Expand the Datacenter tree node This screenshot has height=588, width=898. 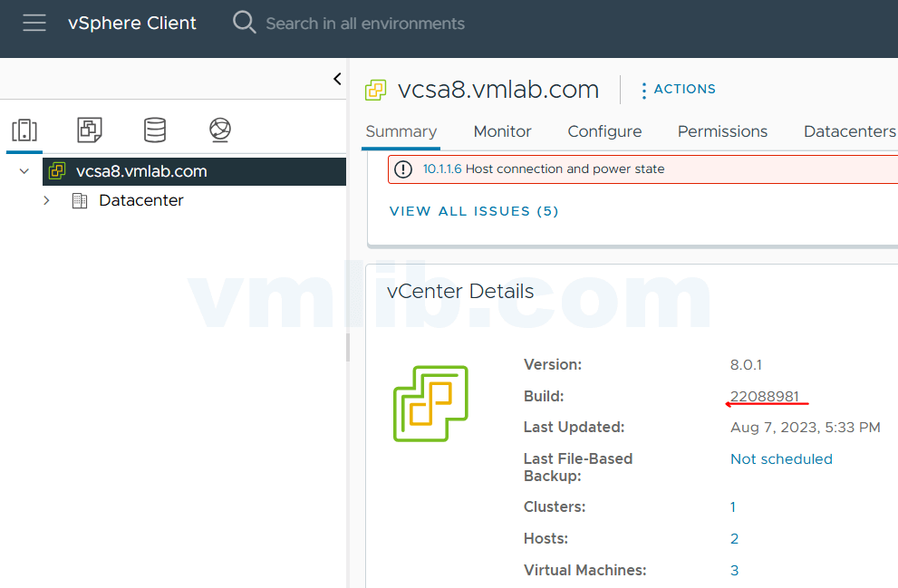tap(46, 200)
